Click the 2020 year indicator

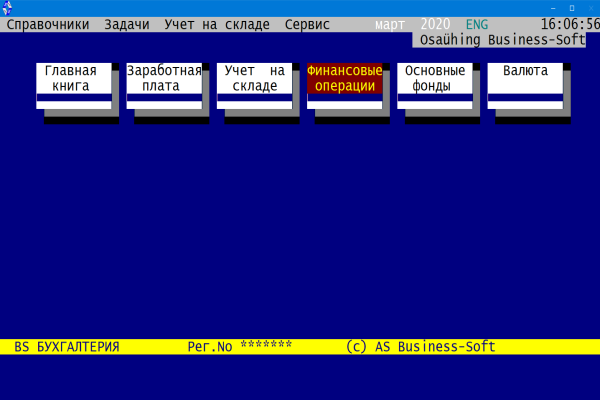435,24
